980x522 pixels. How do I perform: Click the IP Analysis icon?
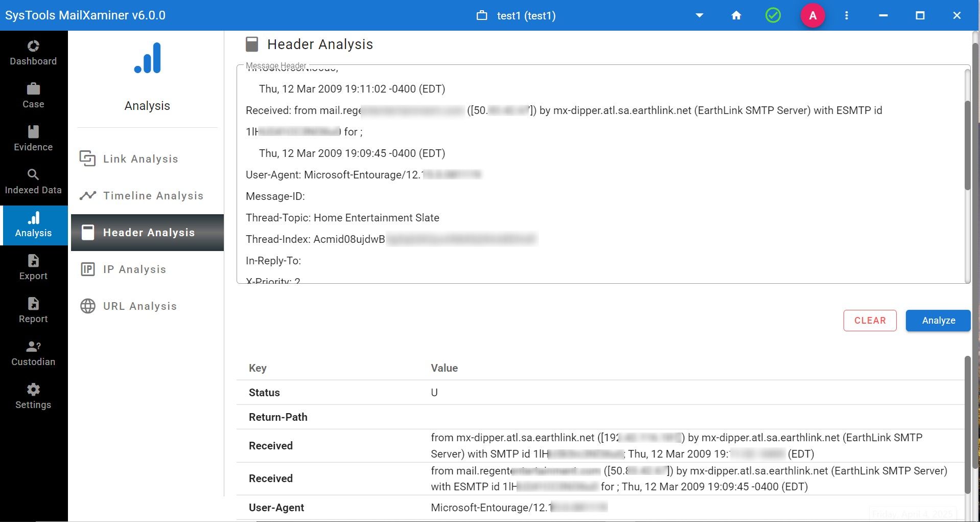pyautogui.click(x=88, y=269)
